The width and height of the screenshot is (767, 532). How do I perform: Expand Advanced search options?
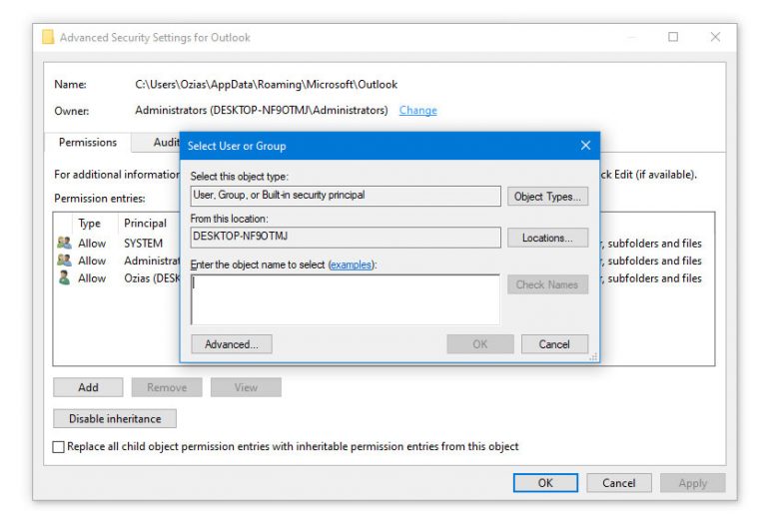pyautogui.click(x=232, y=344)
